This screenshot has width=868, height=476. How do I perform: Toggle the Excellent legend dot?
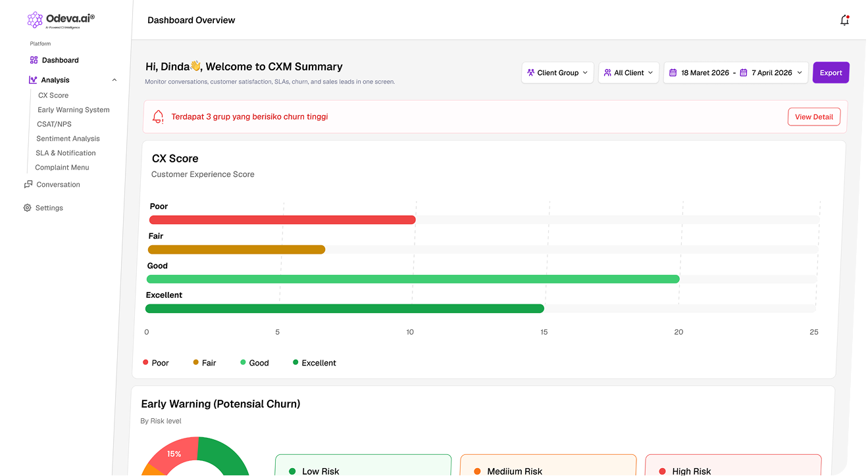pos(295,362)
